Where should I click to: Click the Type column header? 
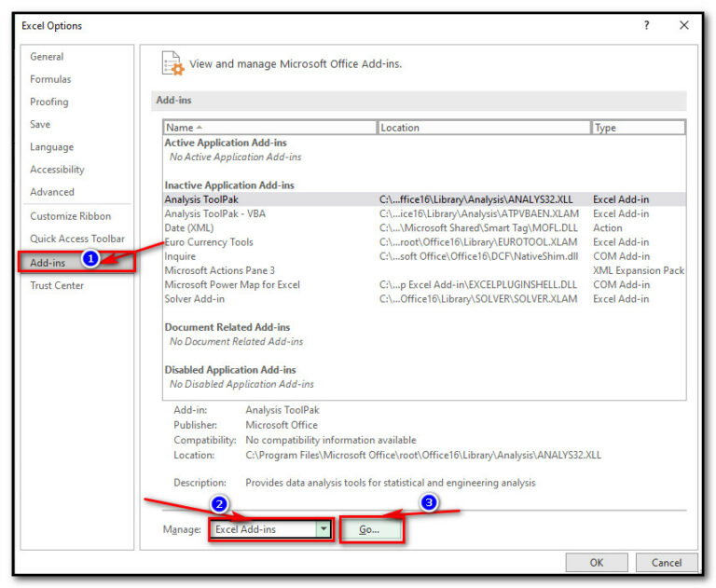click(638, 128)
